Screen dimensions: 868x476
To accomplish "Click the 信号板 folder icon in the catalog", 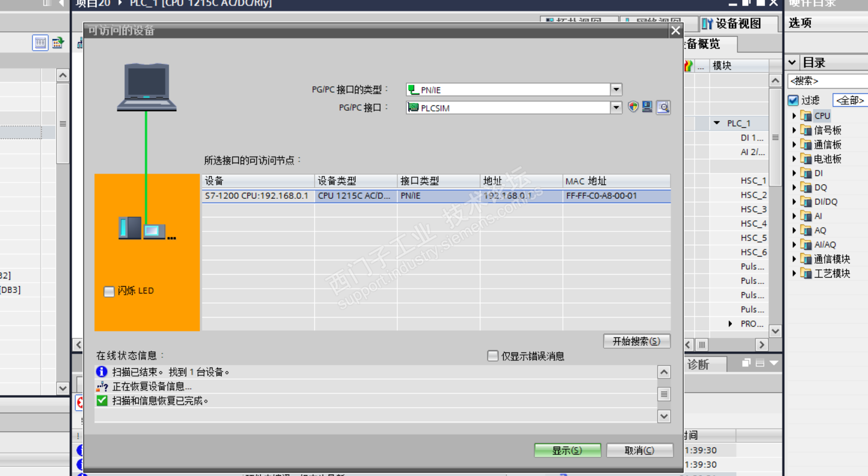I will pyautogui.click(x=806, y=130).
